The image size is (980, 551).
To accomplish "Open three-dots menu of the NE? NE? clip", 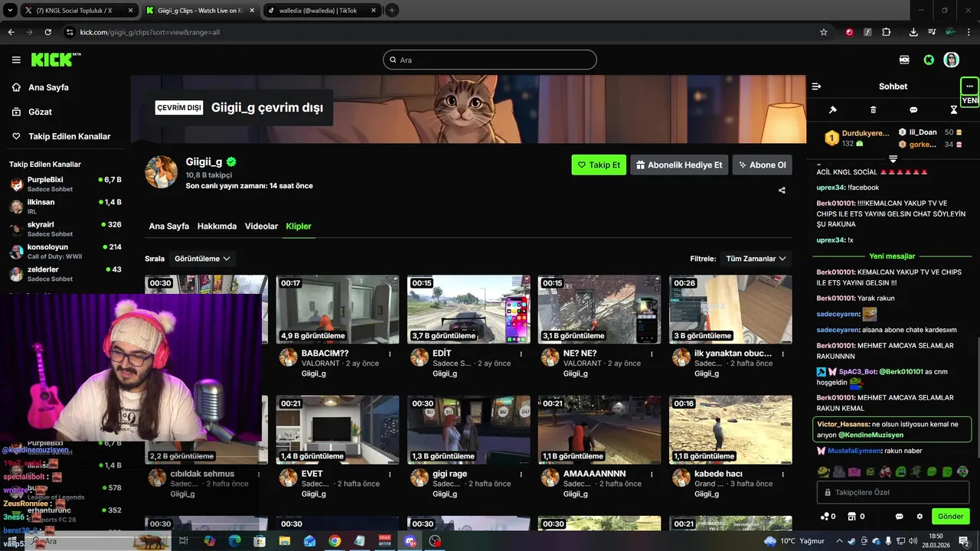I will click(652, 354).
